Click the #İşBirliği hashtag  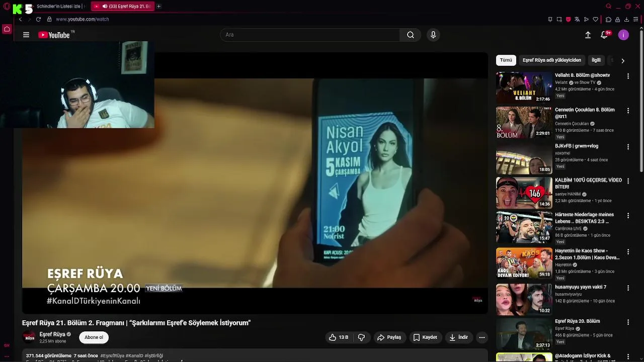coord(154,355)
